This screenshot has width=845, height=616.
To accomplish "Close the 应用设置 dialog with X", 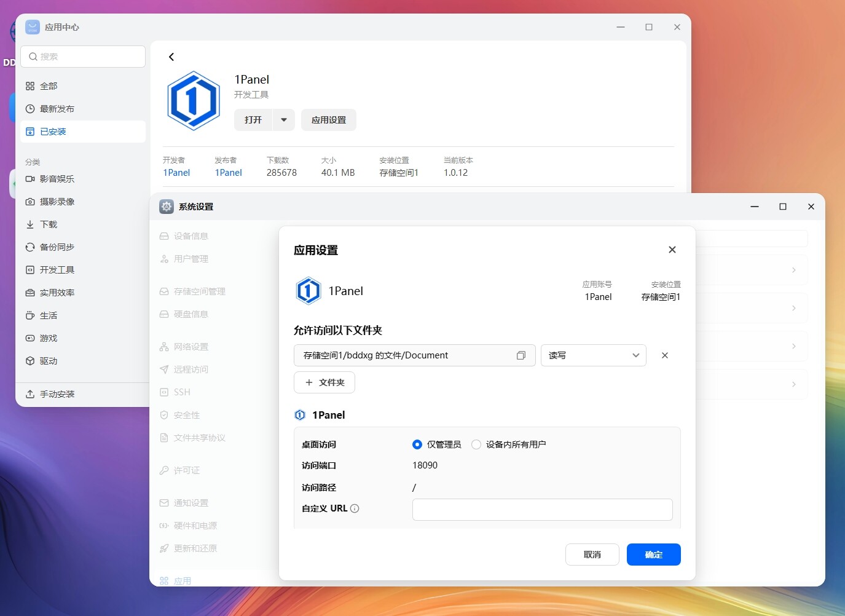I will (672, 250).
